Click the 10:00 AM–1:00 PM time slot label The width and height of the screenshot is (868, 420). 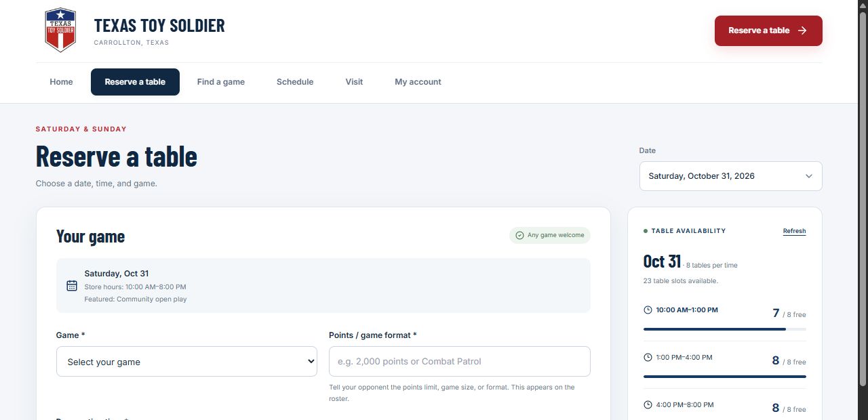[687, 310]
